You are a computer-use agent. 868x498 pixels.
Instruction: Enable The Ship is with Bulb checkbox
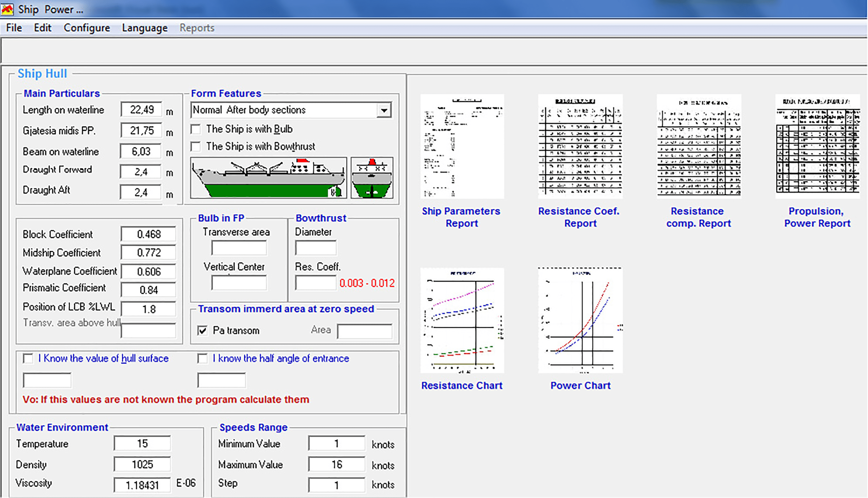tap(196, 129)
